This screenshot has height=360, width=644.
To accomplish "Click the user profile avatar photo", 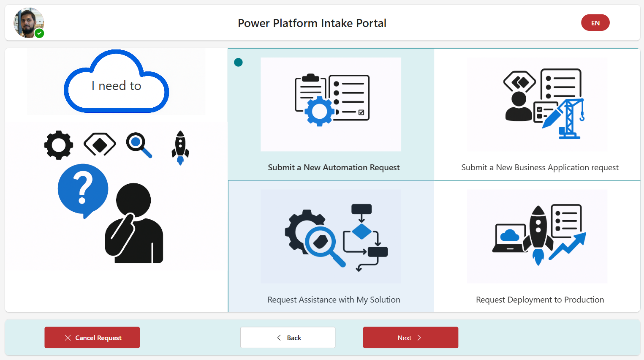I will pos(29,23).
